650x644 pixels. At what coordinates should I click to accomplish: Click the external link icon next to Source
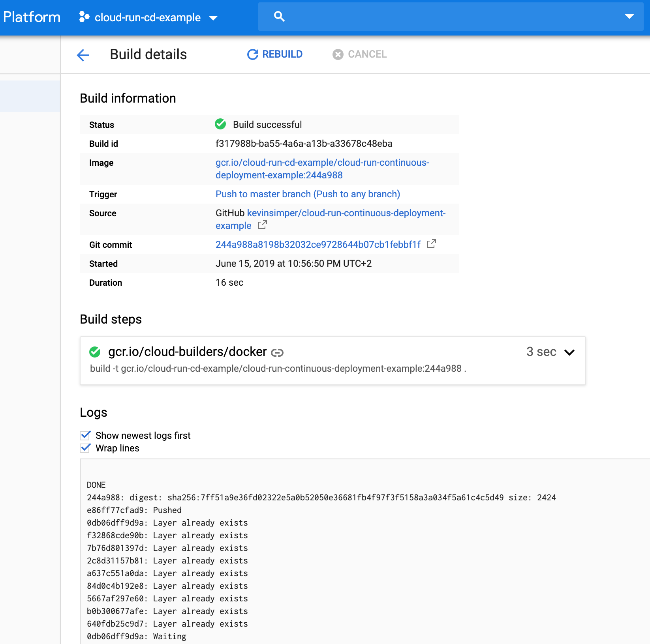[263, 225]
